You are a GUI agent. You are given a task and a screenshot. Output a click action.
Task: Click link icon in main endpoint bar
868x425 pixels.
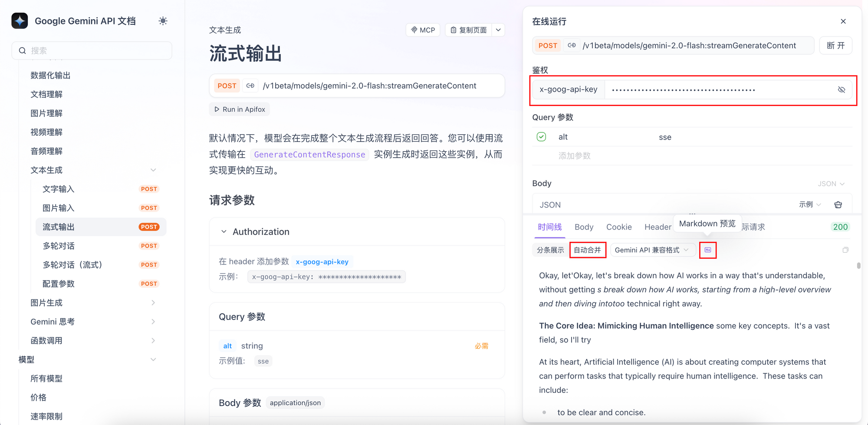(x=250, y=86)
